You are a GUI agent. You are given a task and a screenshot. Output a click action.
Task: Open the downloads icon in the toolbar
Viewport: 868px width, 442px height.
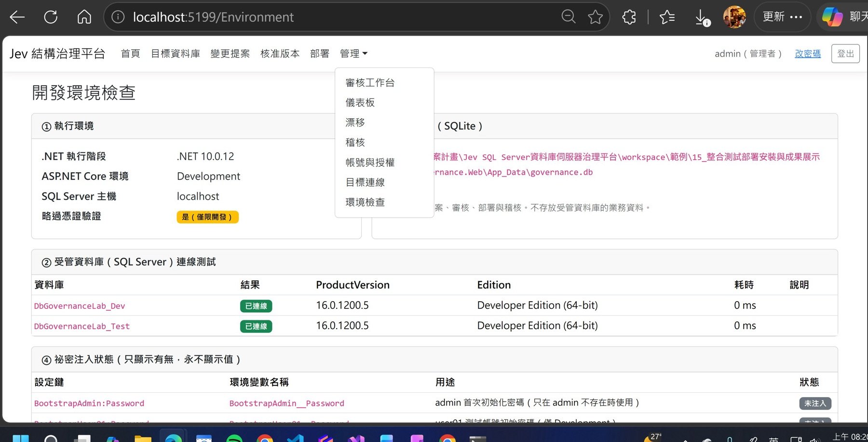702,17
